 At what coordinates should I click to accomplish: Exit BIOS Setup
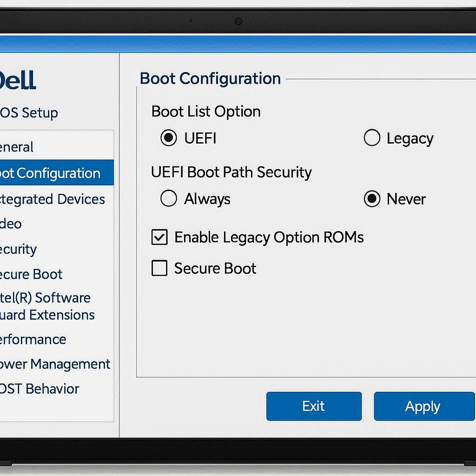tap(314, 406)
